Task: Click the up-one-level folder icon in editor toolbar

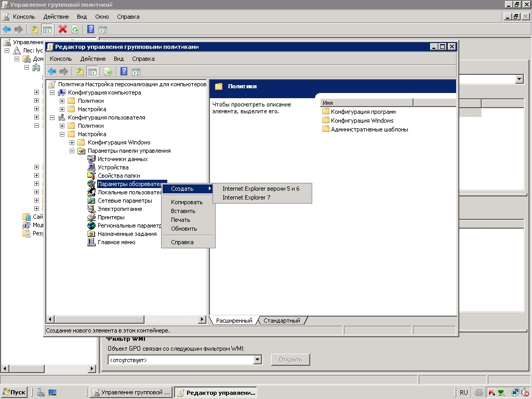Action: 79,72
